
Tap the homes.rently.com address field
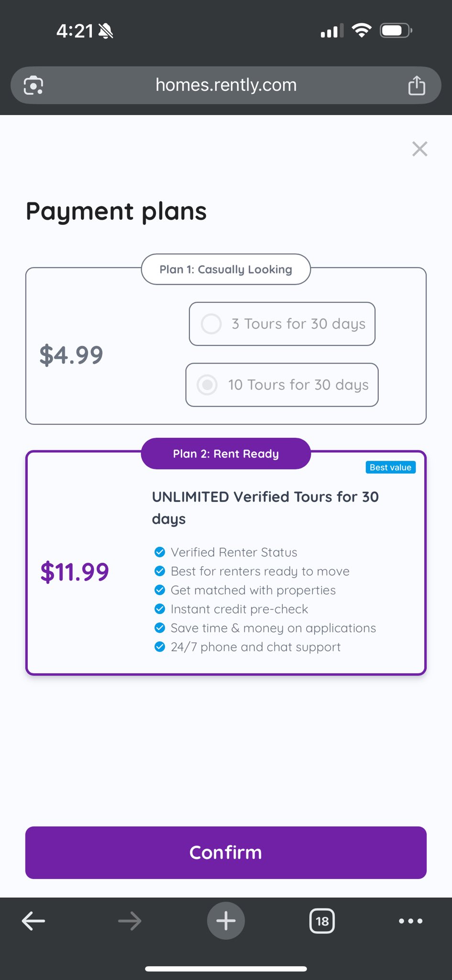coord(226,85)
